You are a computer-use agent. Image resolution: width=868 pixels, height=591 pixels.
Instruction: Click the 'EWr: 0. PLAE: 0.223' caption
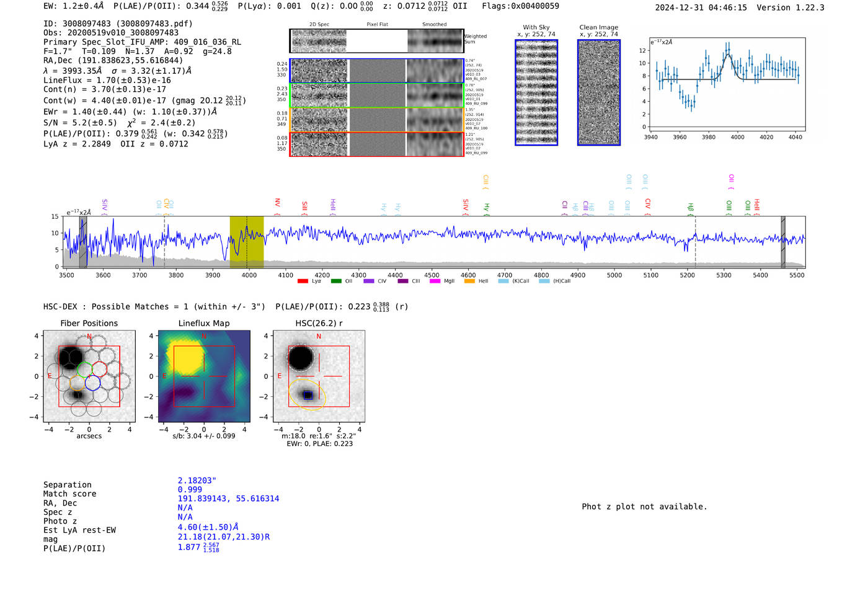point(319,444)
